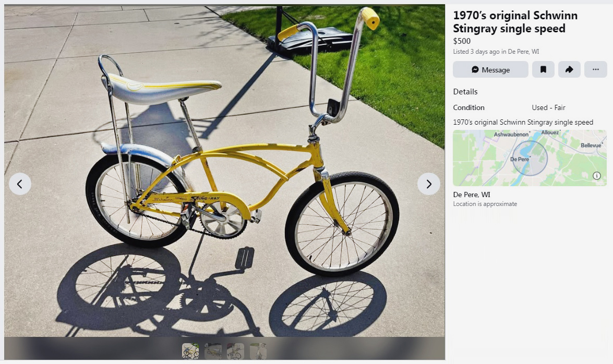Click the Messenger icon inside Message button
Viewport: 613px width, 364px height.
(x=475, y=69)
